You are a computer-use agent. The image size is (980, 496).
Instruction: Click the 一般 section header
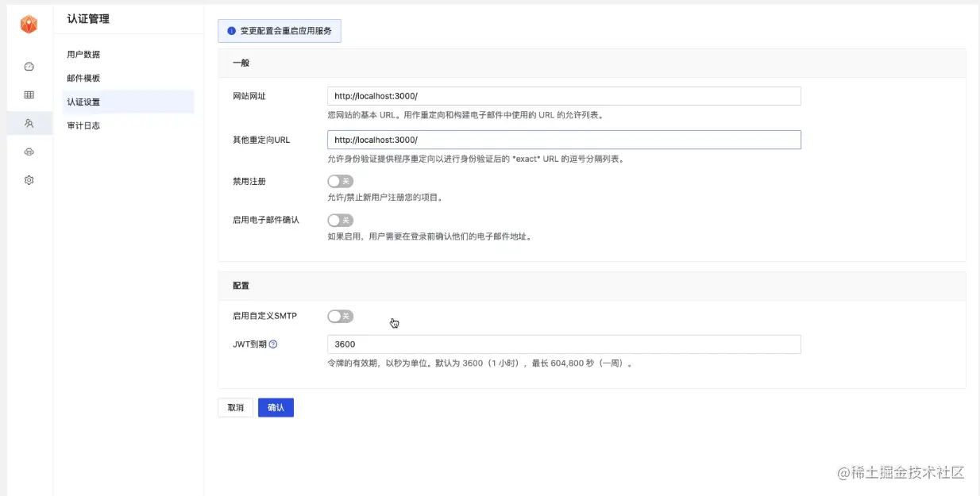tap(592, 63)
